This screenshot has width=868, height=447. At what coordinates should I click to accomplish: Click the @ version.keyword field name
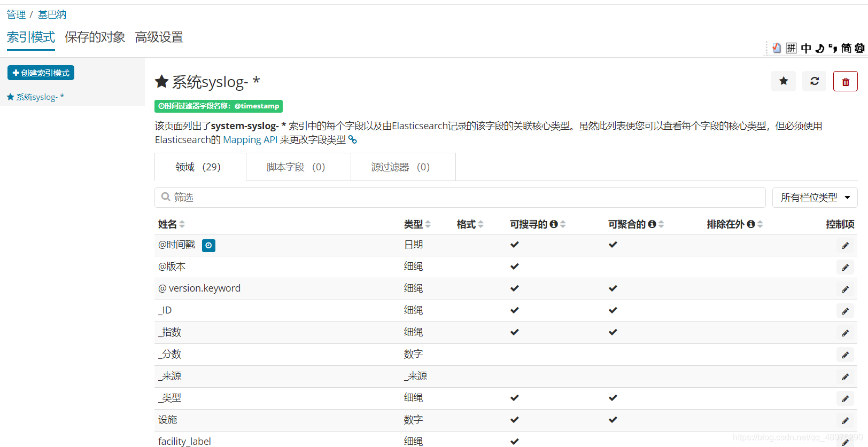(199, 288)
